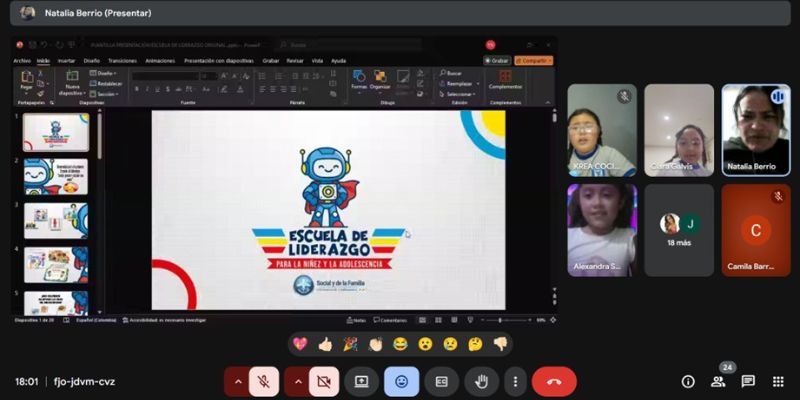Open meeting details info icon

pos(688,382)
